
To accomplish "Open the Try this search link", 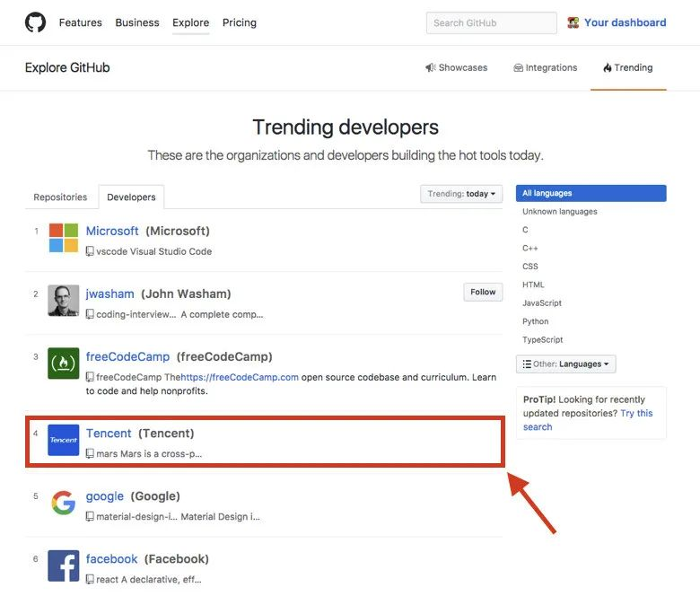I will [x=588, y=420].
